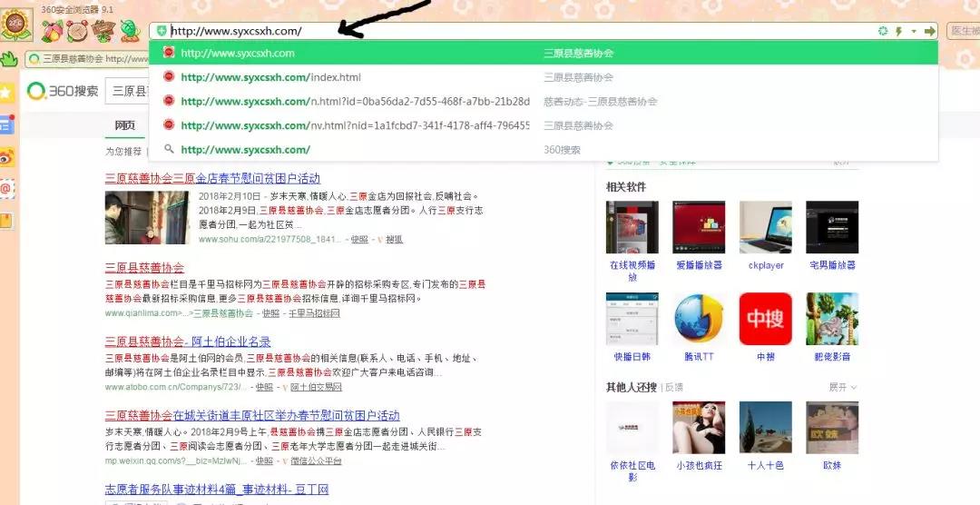This screenshot has width=980, height=505.
Task: Open the ckplayer software thumbnail
Action: (766, 227)
